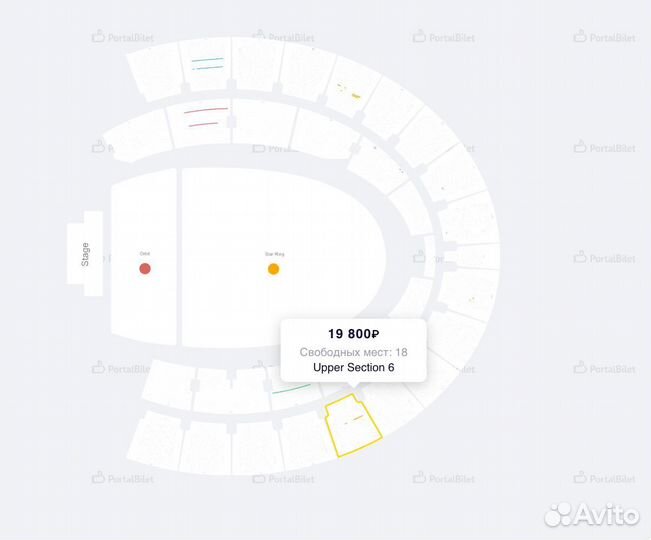Image resolution: width=651 pixels, height=540 pixels.
Task: Click the red seat rows in lower section
Action: (x=205, y=115)
